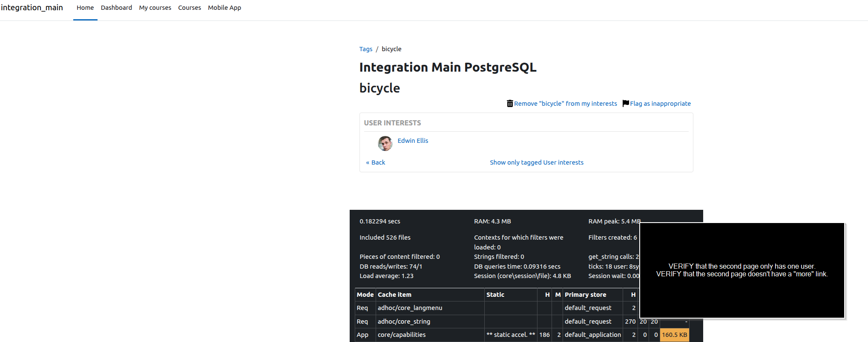Image resolution: width=868 pixels, height=342 pixels.
Task: Navigate to My courses
Action: tap(155, 8)
